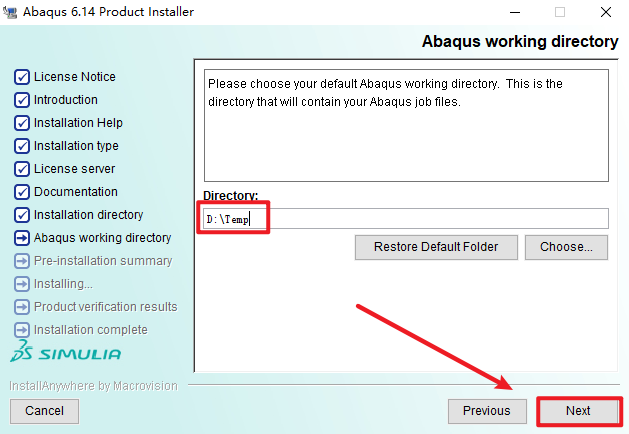Select the Product verification results arrow
The height and width of the screenshot is (434, 629).
click(x=22, y=307)
